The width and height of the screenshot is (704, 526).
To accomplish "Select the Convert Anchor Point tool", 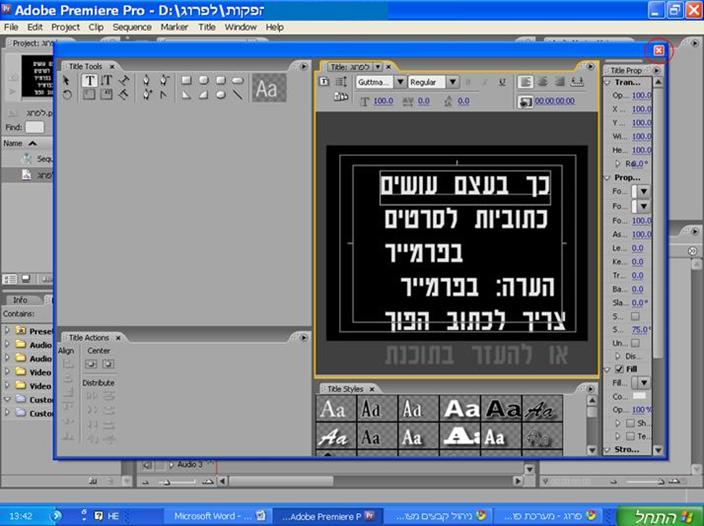I will 164,95.
